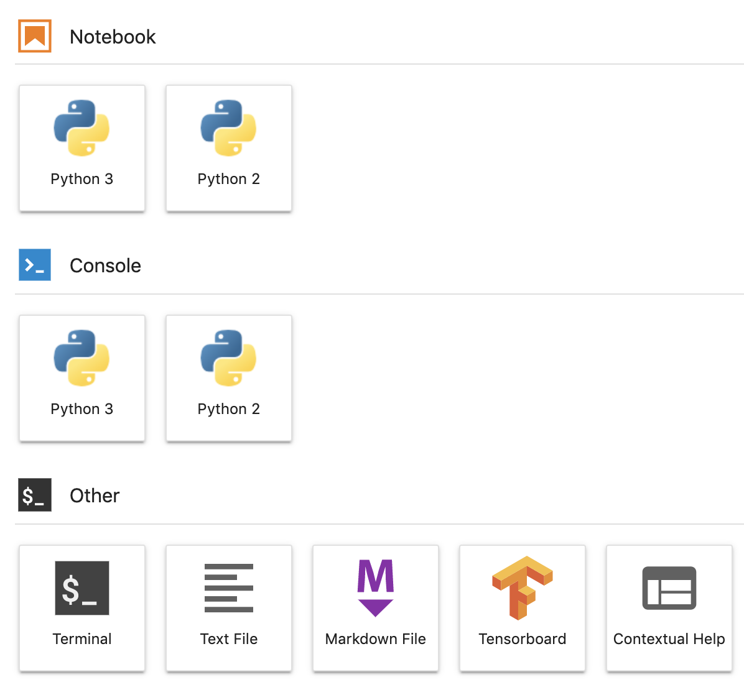Click the "Python 2" label in Console section

228,409
